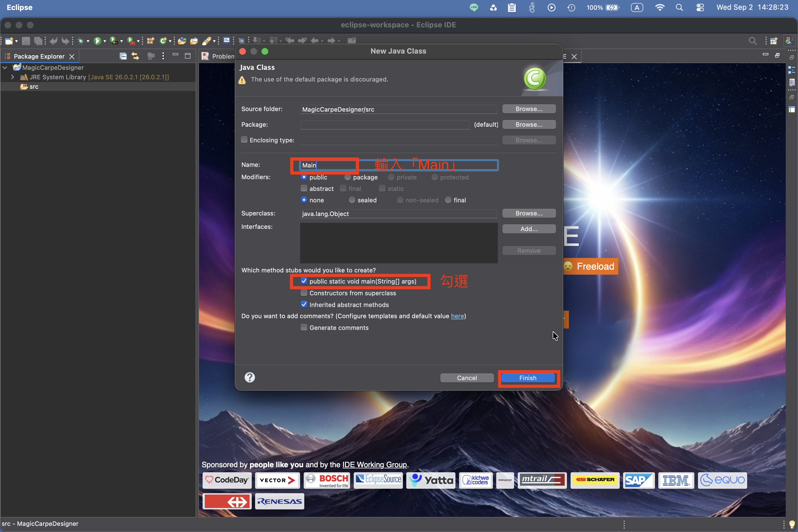The height and width of the screenshot is (532, 798).
Task: Click Collapse All icon in Package Explorer
Action: [x=123, y=56]
